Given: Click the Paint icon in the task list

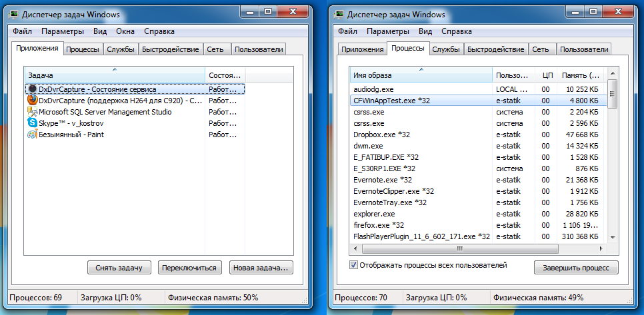Looking at the screenshot, I should point(33,135).
